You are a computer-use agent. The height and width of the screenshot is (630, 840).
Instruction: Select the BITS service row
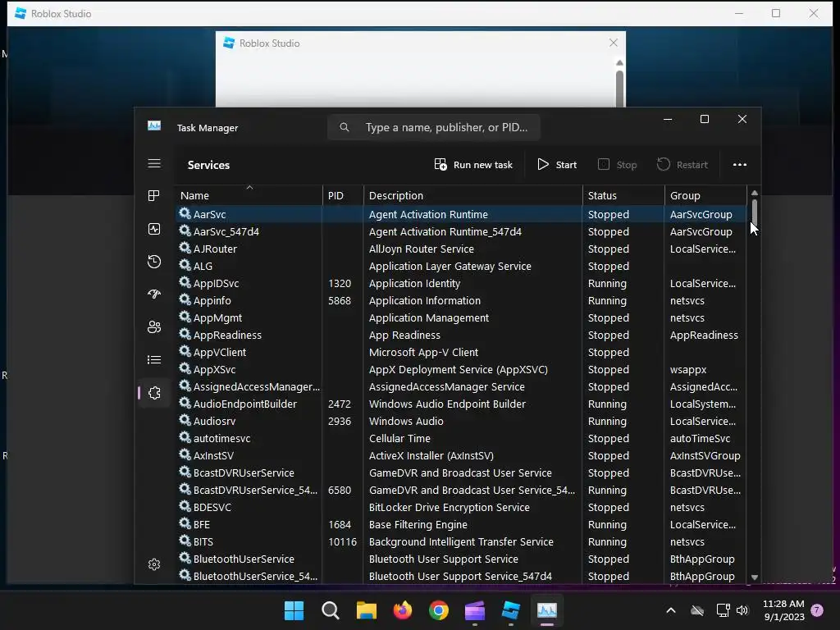coord(461,541)
